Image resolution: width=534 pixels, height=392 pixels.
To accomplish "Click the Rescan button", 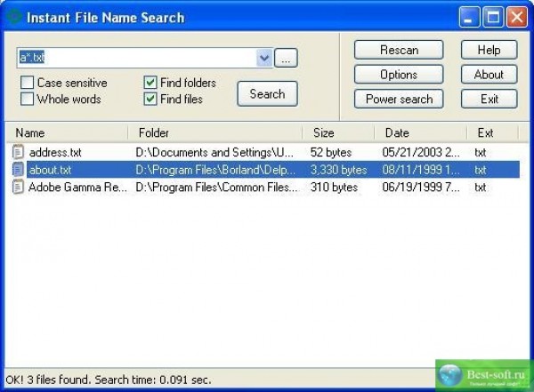I will [399, 50].
